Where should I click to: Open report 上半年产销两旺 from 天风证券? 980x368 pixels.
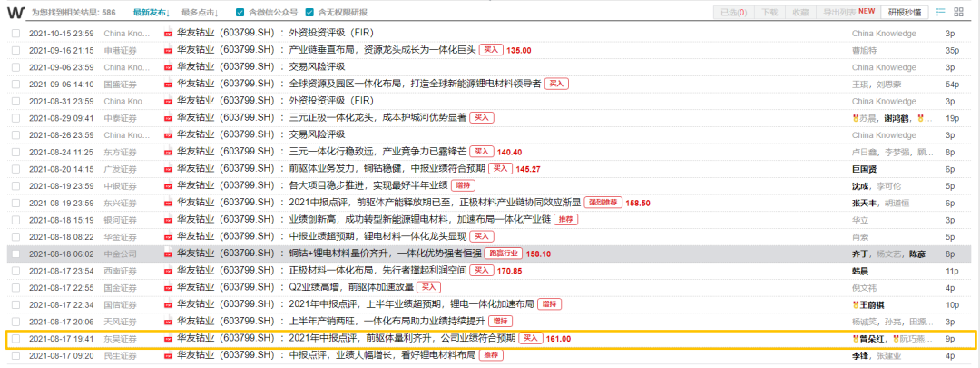click(387, 322)
